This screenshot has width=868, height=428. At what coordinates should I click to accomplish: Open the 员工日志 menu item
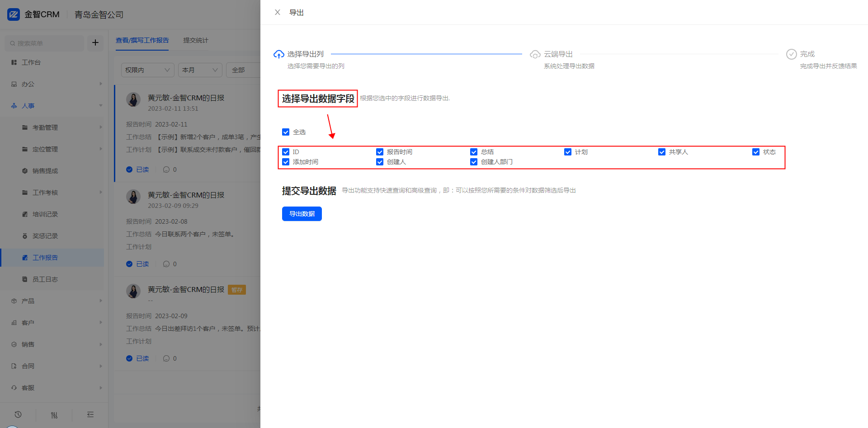pos(52,279)
